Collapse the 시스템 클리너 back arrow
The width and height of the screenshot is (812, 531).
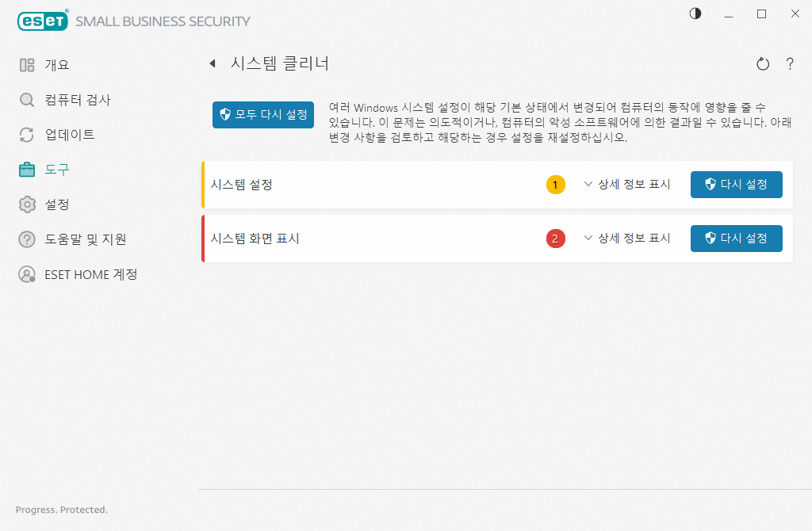coord(213,63)
